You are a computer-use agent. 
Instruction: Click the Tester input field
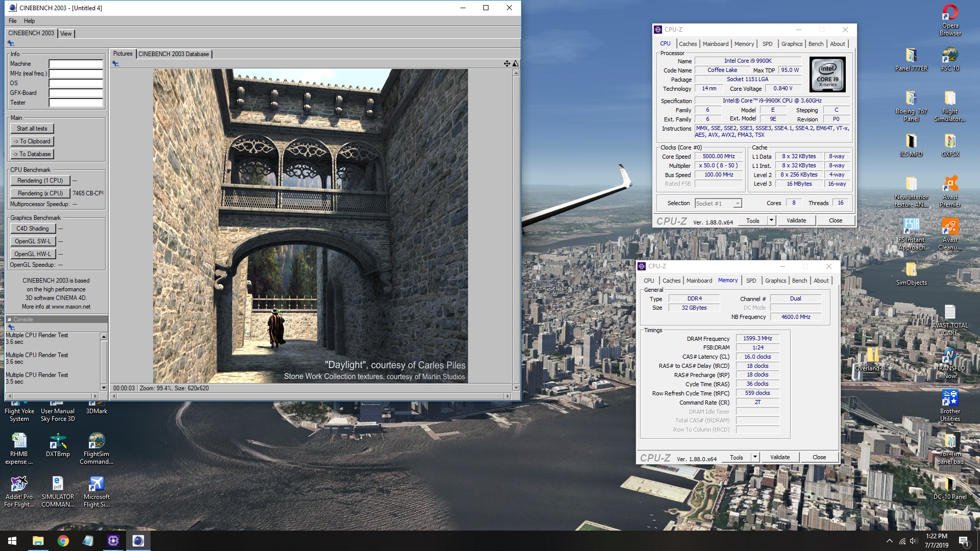click(76, 103)
